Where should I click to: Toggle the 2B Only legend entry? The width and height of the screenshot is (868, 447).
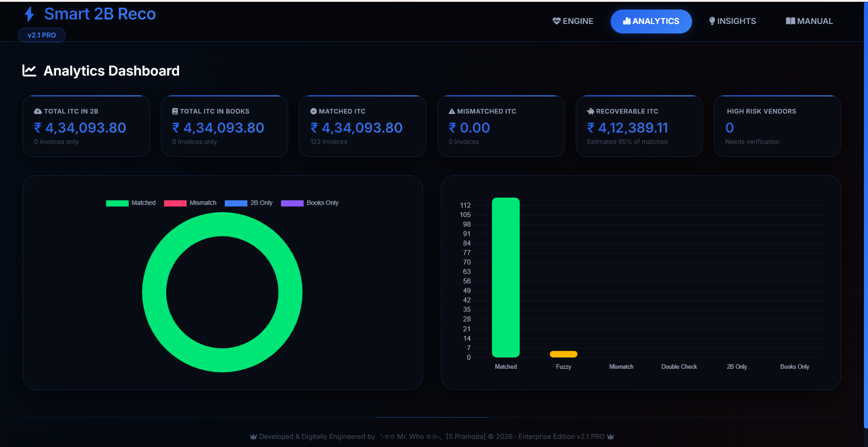[248, 203]
